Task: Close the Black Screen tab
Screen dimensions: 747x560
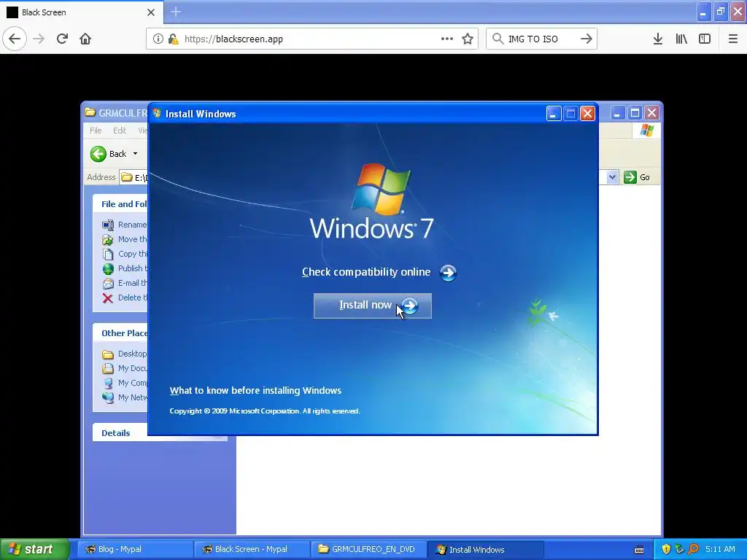Action: tap(151, 12)
